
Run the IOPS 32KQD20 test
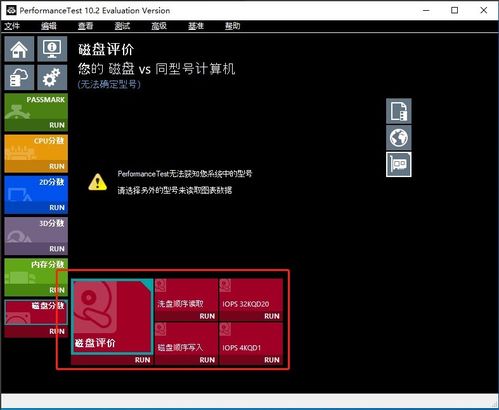click(272, 316)
